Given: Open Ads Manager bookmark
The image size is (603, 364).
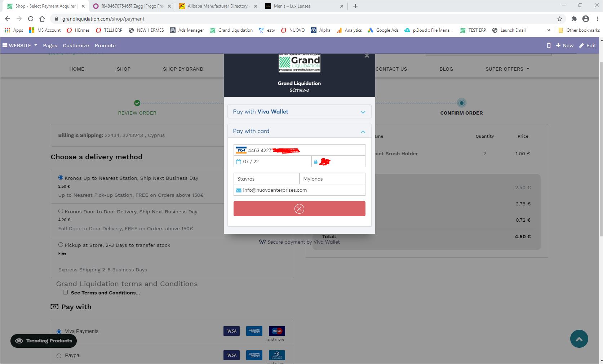Looking at the screenshot, I should 187,30.
